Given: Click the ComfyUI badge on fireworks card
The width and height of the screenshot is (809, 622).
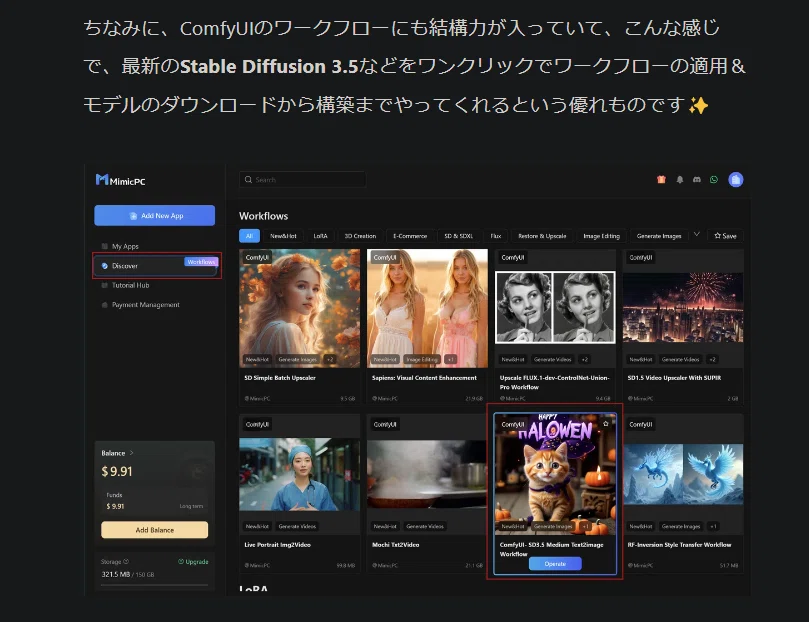Looking at the screenshot, I should point(641,257).
